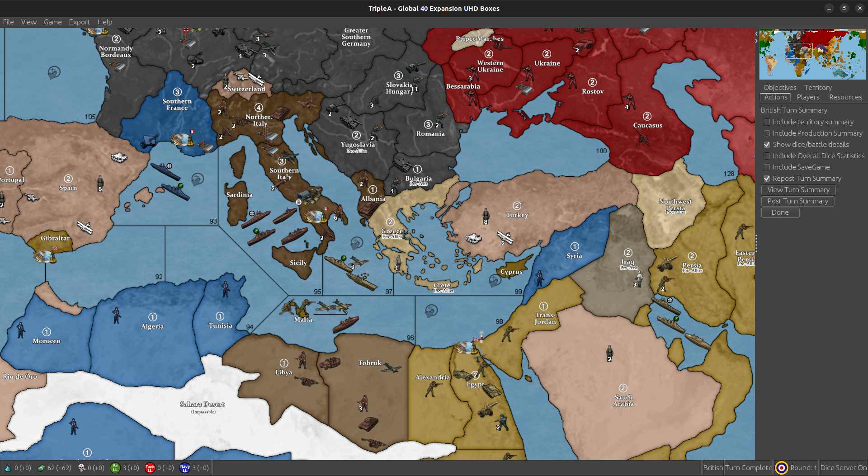Click the blue Navy LL resource icon
Viewport: 868px width, 476px height.
[x=185, y=468]
